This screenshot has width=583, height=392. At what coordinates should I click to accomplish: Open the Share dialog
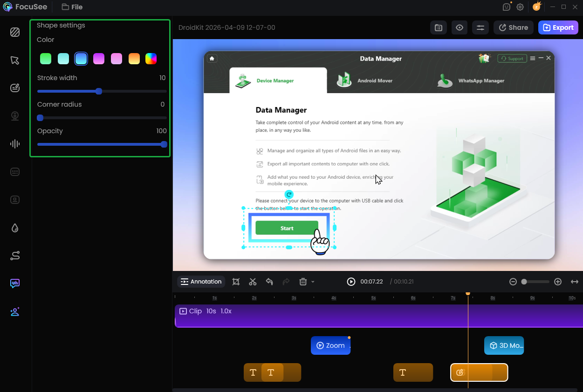pos(513,27)
